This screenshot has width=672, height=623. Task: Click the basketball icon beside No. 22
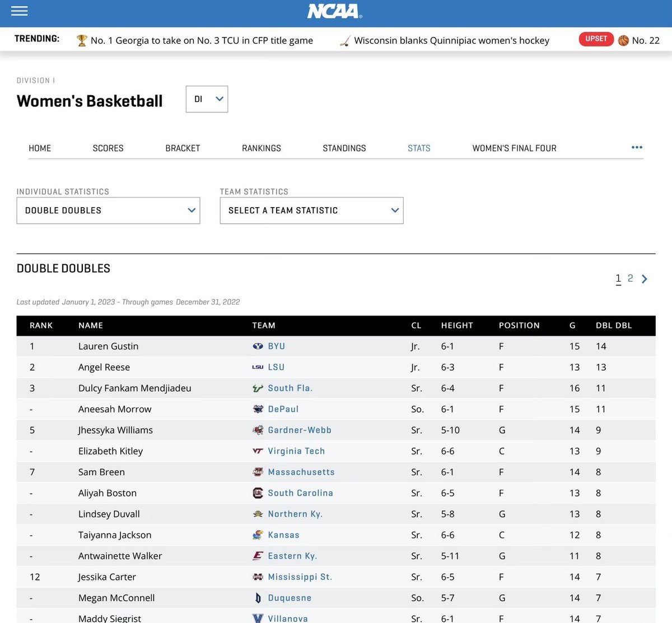[x=623, y=40]
